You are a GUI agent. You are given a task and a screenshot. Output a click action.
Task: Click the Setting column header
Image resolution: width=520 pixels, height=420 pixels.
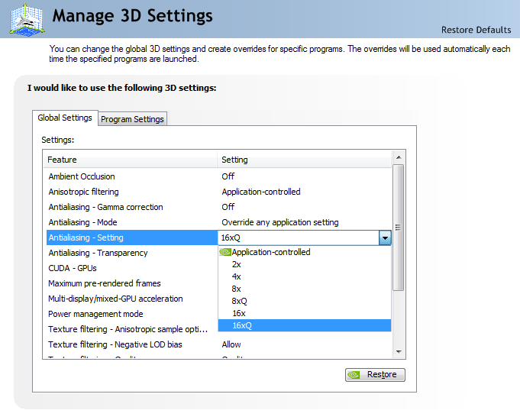[305, 160]
